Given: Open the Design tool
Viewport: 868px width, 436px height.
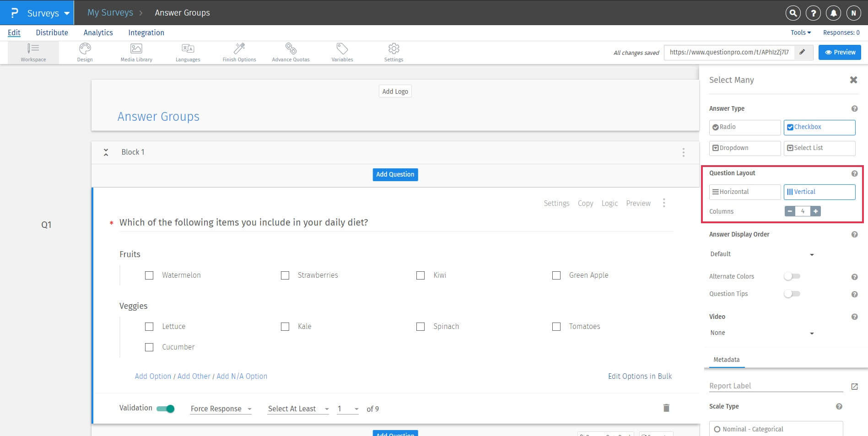Looking at the screenshot, I should 85,52.
